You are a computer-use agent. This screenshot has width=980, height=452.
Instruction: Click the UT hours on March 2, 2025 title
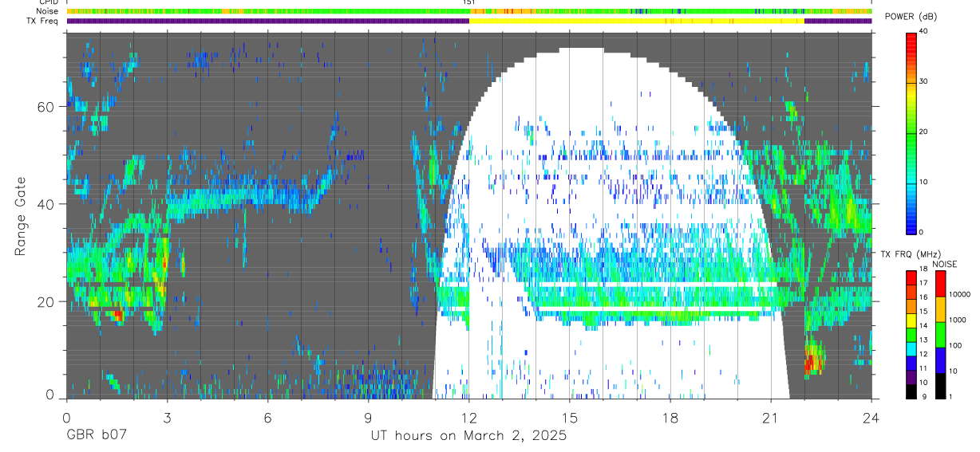[x=468, y=436]
